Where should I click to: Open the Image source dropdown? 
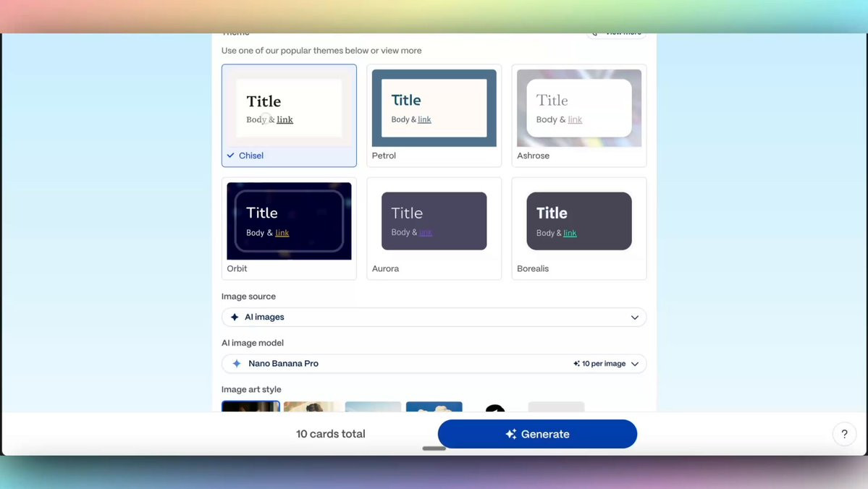[434, 317]
